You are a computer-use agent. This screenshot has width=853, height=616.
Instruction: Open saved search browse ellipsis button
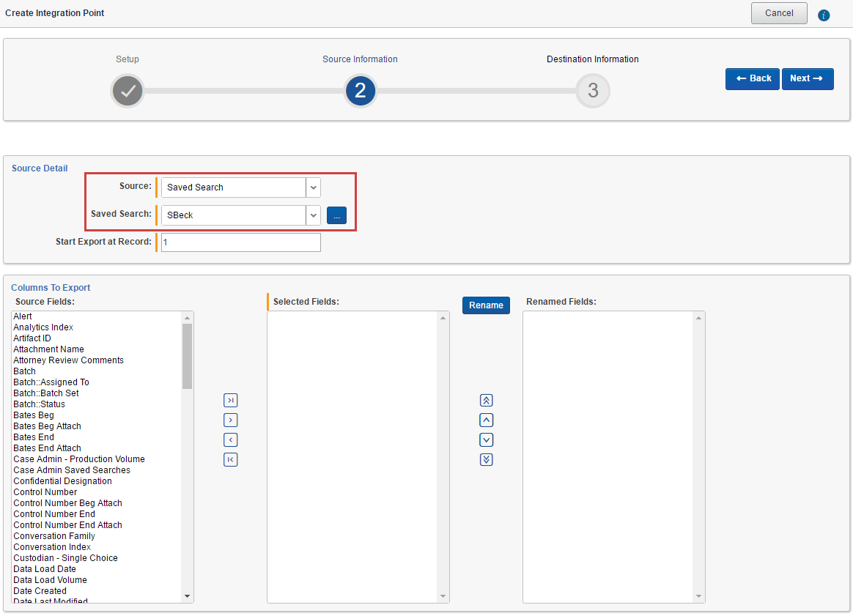point(337,215)
